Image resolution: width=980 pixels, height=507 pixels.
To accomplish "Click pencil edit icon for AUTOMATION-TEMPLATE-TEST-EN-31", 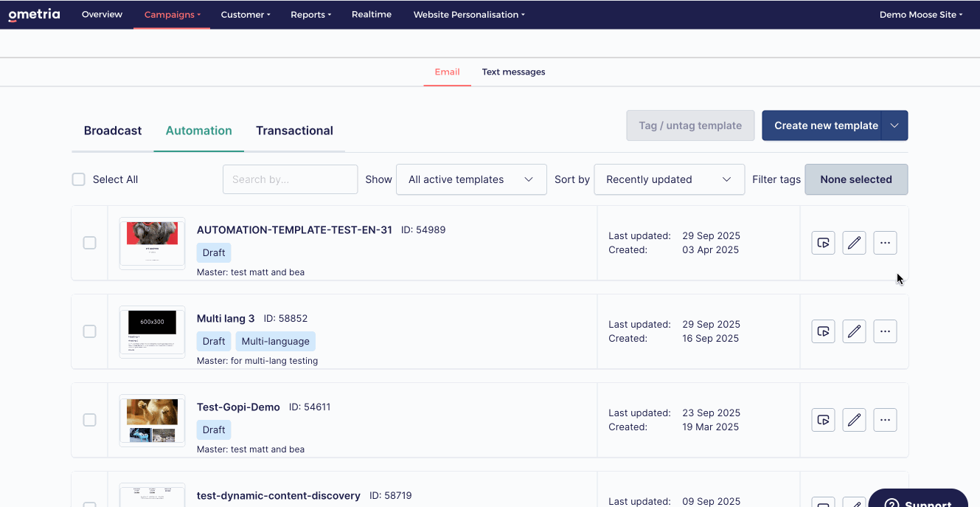I will point(854,243).
